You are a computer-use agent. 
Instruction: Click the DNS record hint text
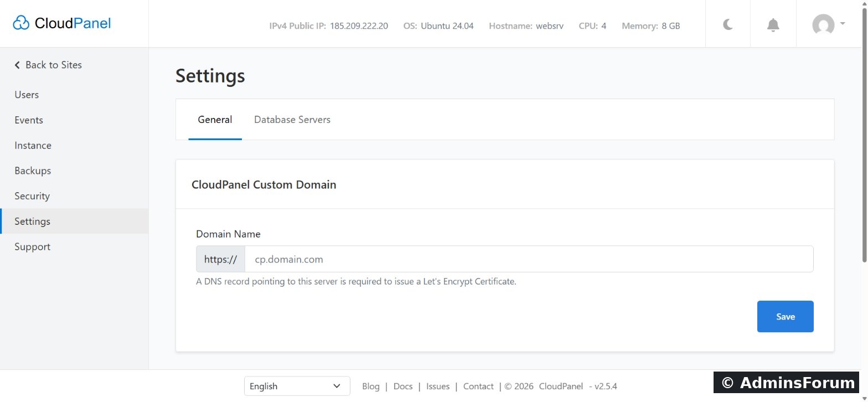pos(356,281)
